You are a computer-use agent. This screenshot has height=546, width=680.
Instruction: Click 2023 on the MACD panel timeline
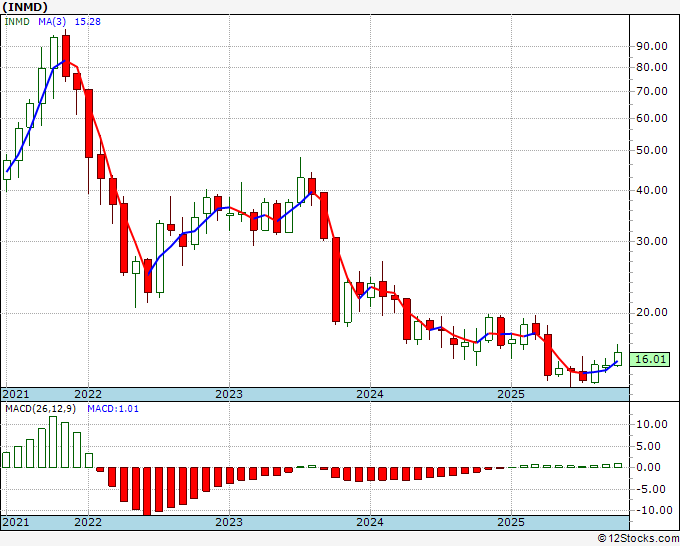point(229,522)
